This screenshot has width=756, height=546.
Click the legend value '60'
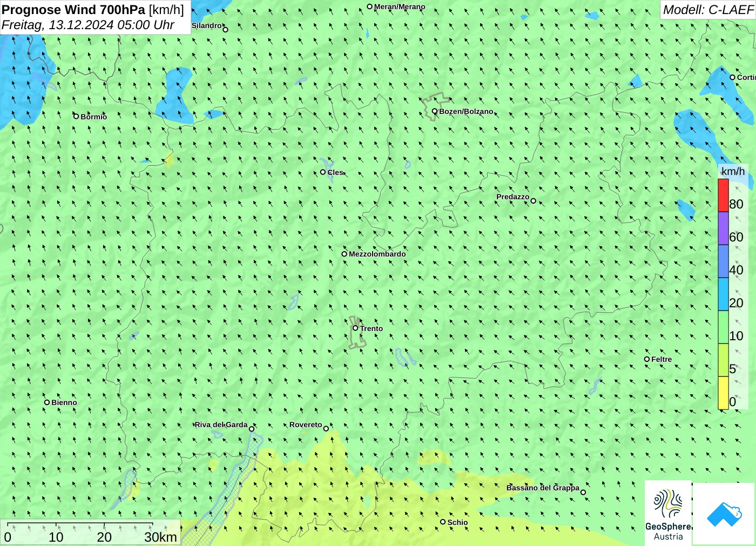(736, 237)
